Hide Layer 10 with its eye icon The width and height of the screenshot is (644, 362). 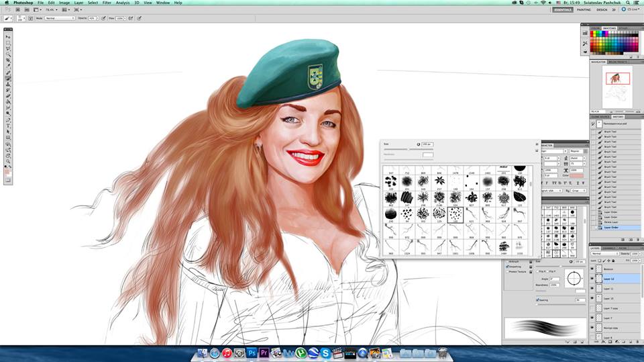pyautogui.click(x=592, y=298)
